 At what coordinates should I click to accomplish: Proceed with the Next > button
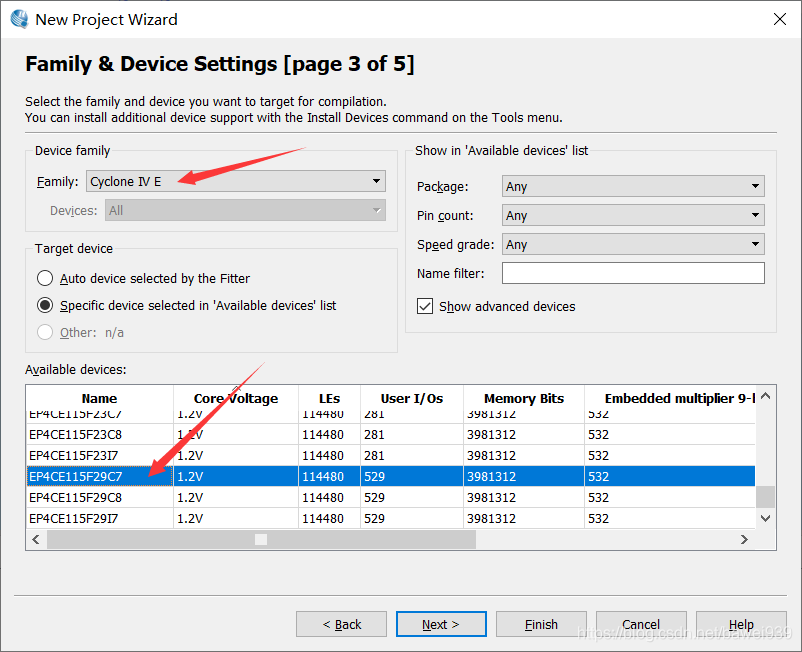click(441, 624)
